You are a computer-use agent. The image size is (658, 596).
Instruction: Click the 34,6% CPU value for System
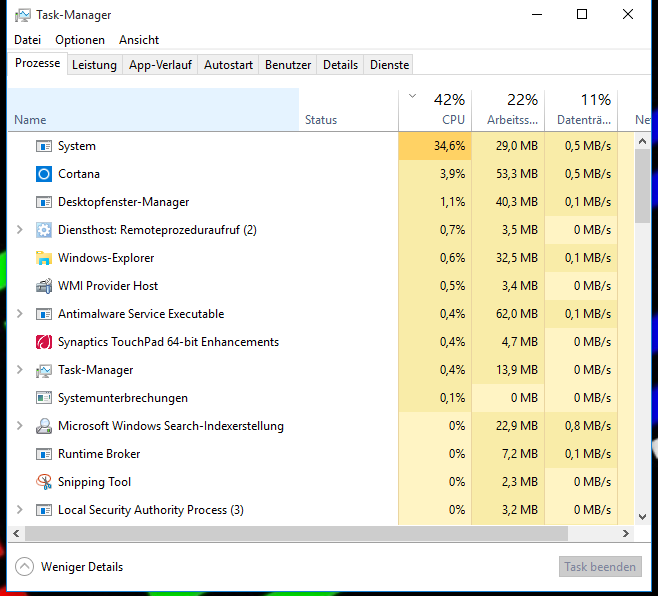pos(449,146)
